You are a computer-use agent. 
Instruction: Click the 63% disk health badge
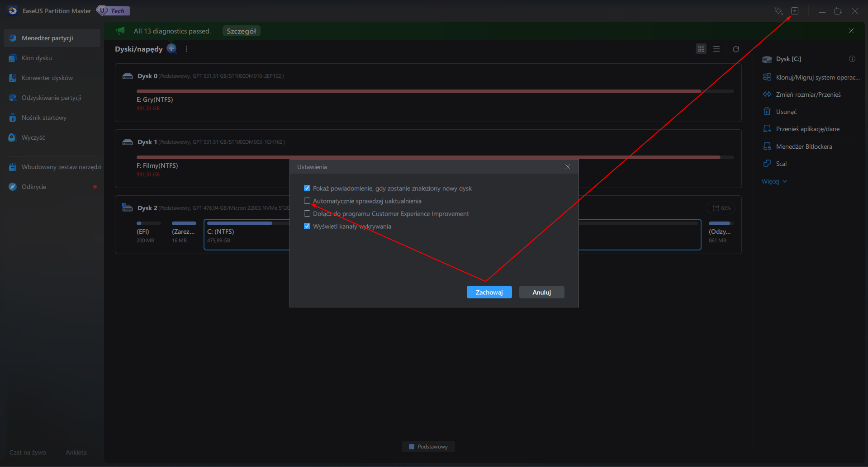[x=721, y=208]
